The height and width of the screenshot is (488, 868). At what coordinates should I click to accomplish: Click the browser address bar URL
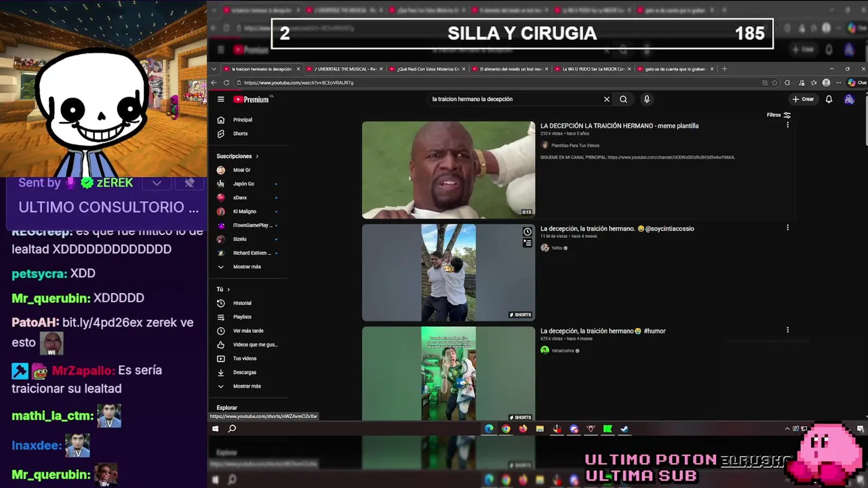(x=298, y=83)
